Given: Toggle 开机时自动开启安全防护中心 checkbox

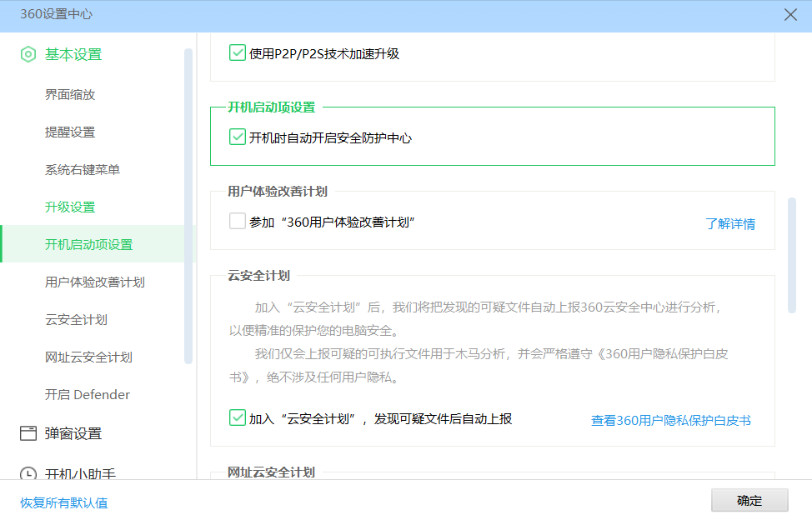Looking at the screenshot, I should (237, 137).
